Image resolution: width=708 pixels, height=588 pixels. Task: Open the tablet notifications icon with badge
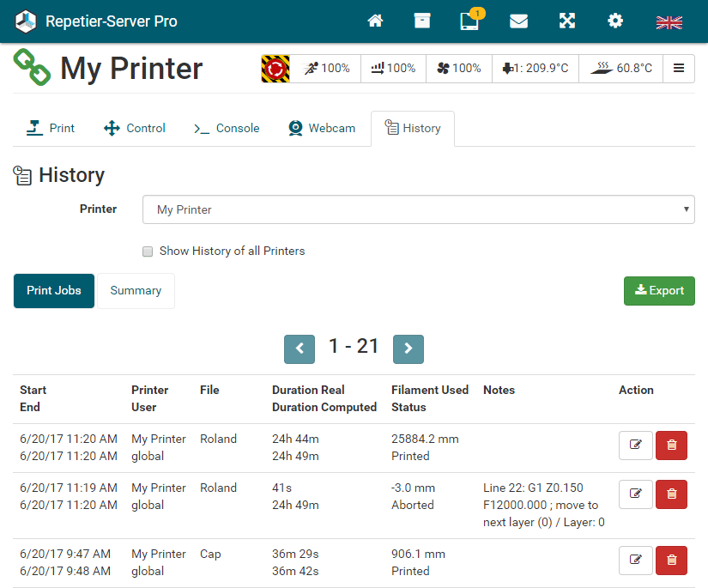pos(469,21)
